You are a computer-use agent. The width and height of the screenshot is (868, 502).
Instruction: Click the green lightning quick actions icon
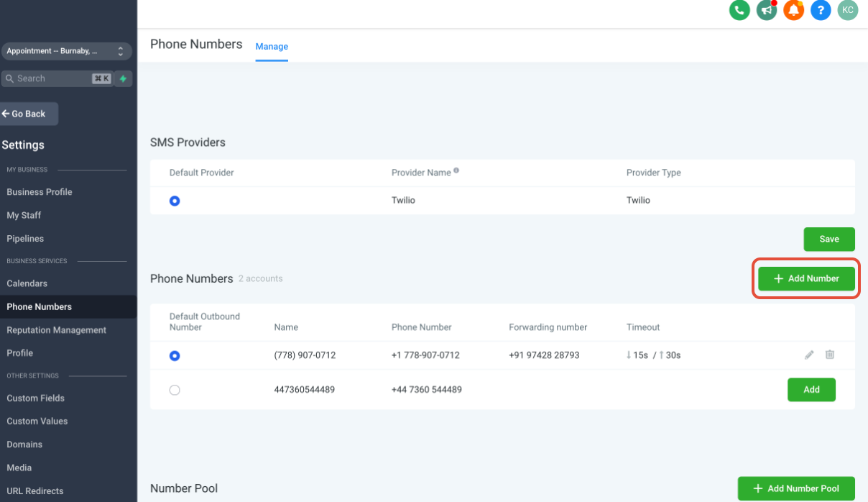[124, 78]
